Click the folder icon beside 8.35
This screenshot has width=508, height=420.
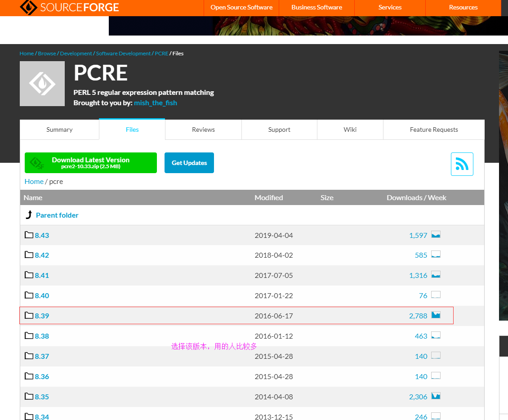point(29,396)
